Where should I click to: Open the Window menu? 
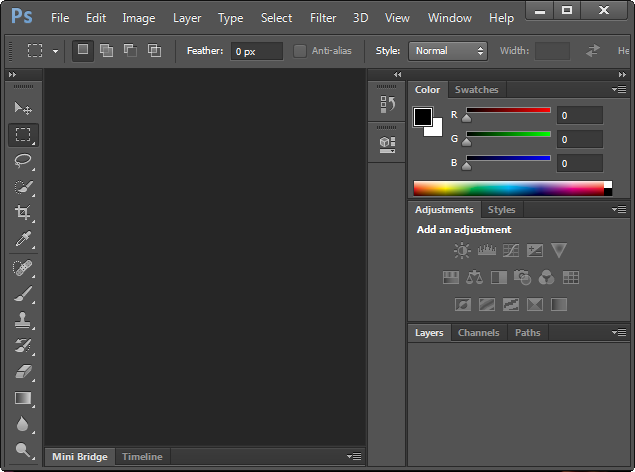pyautogui.click(x=450, y=18)
